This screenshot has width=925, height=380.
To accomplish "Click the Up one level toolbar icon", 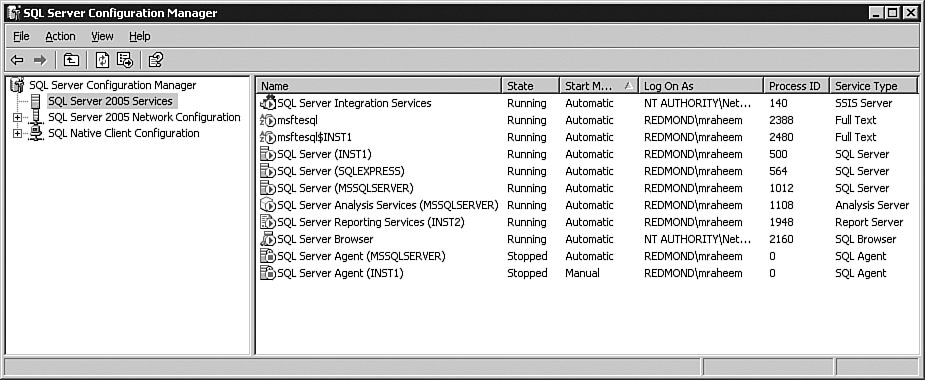I will coord(71,60).
